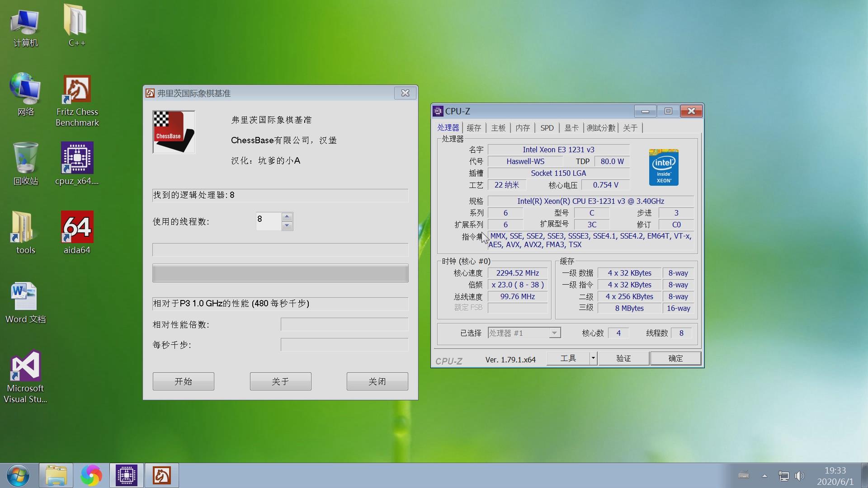Open Chrome from the taskbar

(x=92, y=475)
